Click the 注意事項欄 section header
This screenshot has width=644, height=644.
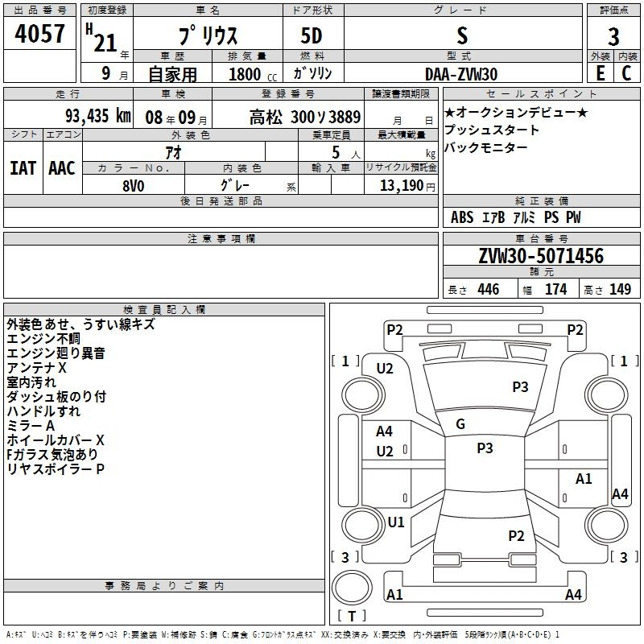221,238
